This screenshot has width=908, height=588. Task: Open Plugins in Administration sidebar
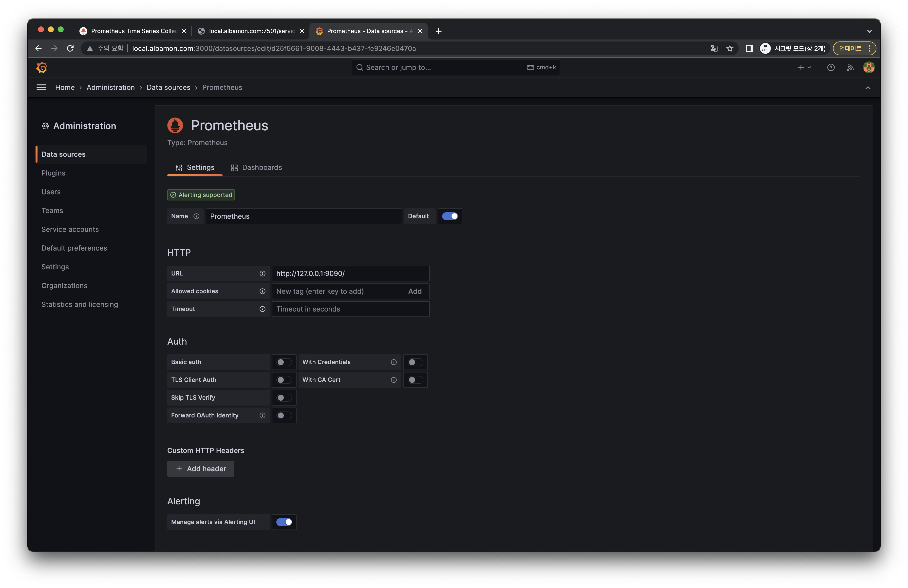pyautogui.click(x=53, y=173)
